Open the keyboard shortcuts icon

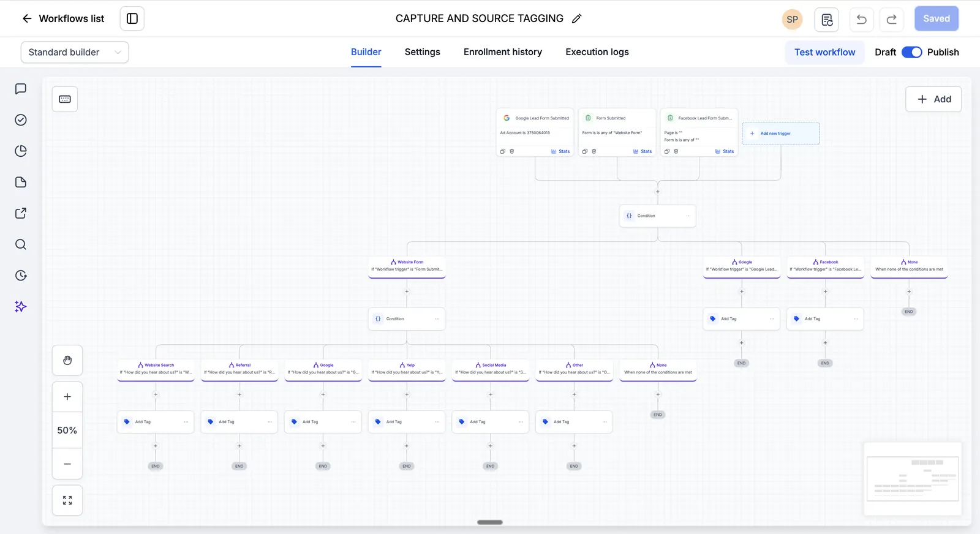[x=65, y=99]
